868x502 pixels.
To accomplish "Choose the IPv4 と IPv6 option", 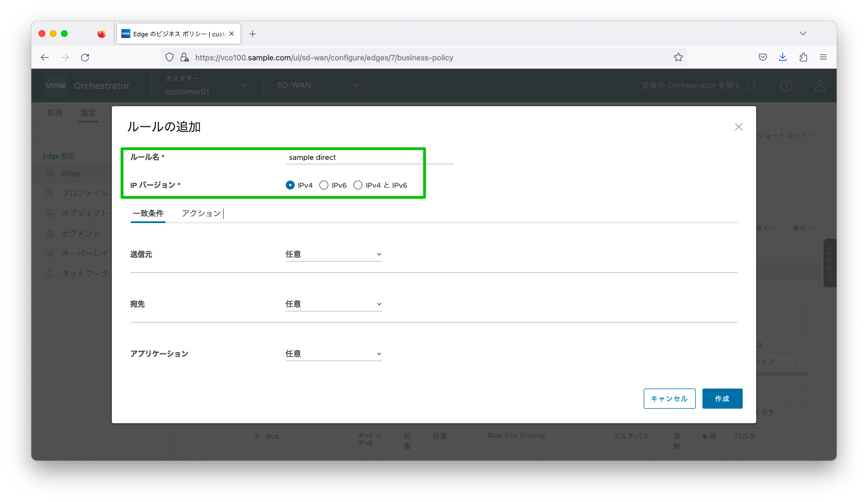I will [358, 185].
